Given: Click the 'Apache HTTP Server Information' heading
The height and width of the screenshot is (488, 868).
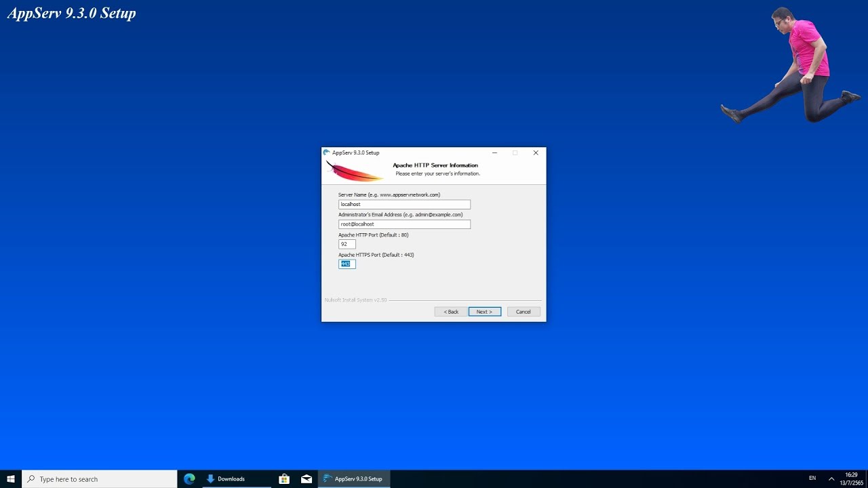Looking at the screenshot, I should (x=435, y=165).
